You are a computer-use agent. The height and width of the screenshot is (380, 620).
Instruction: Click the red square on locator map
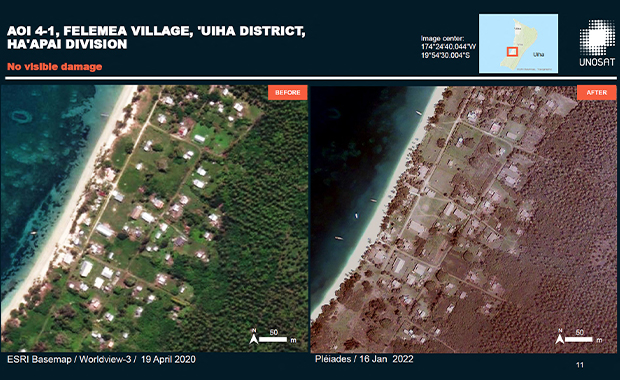pos(512,52)
